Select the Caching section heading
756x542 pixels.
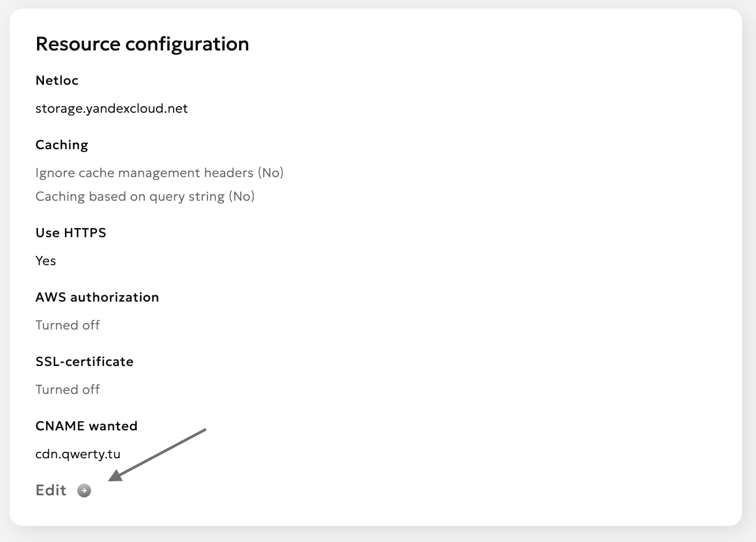point(62,145)
